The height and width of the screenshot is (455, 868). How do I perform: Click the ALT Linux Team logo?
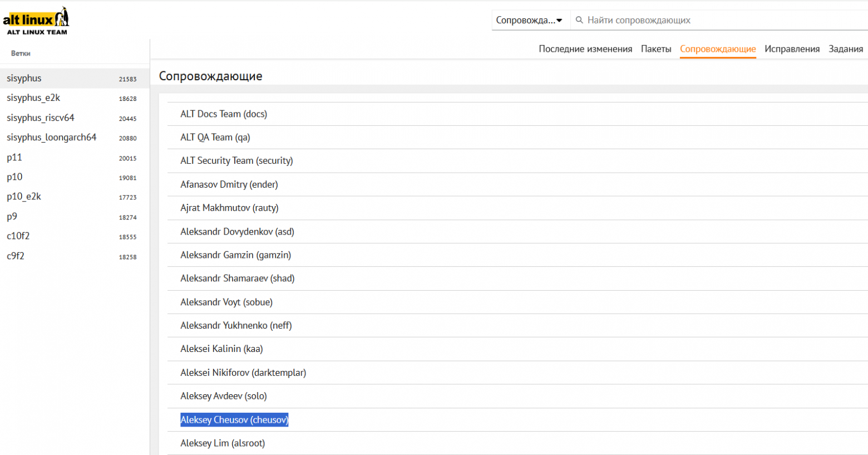tap(36, 22)
